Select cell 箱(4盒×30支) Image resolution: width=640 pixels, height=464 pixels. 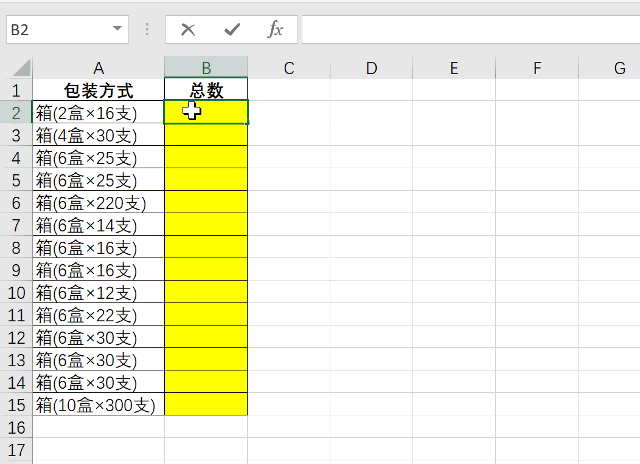click(x=98, y=135)
